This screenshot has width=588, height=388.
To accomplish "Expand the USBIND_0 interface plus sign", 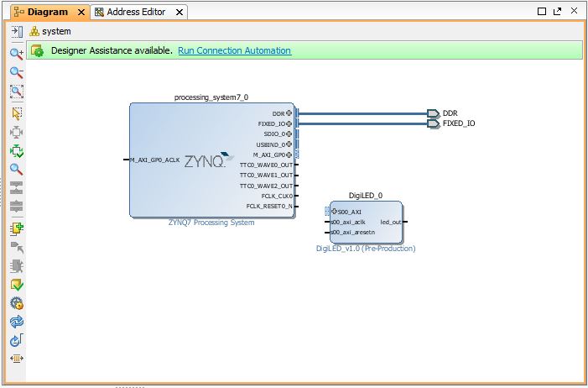I will 289,144.
